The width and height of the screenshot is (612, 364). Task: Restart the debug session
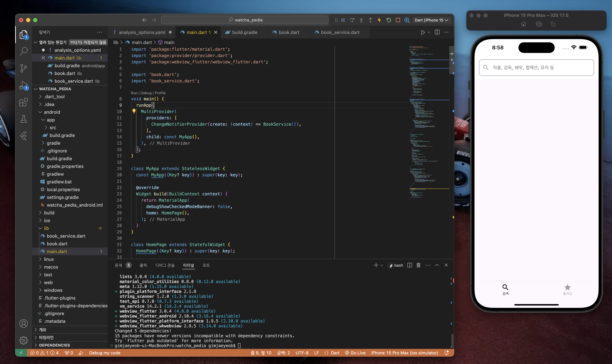point(389,20)
